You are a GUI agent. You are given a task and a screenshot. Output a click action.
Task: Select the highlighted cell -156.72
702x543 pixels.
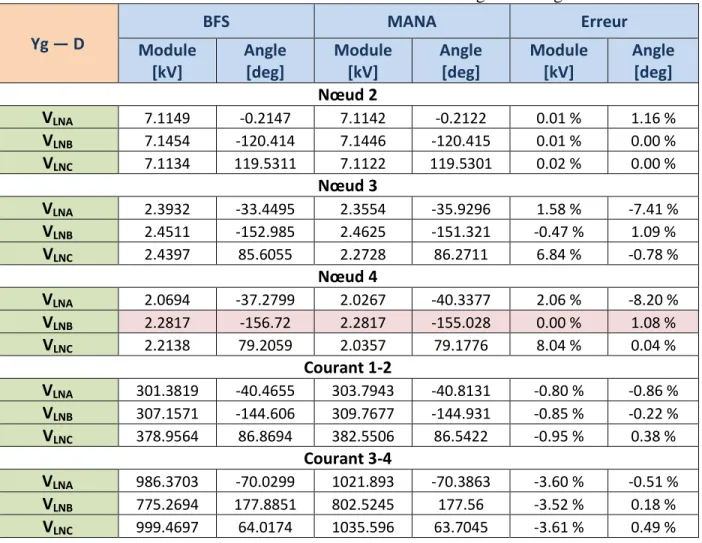[265, 322]
